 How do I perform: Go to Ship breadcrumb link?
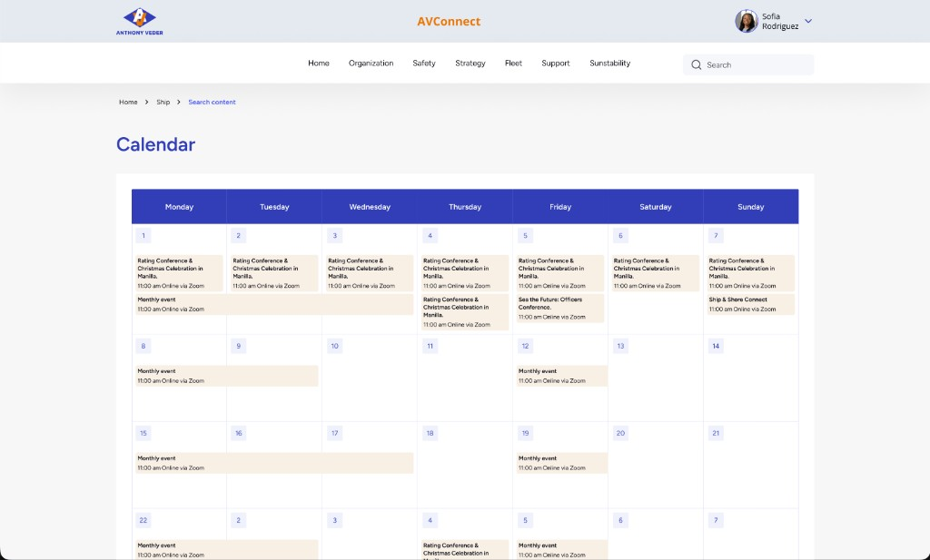(163, 102)
